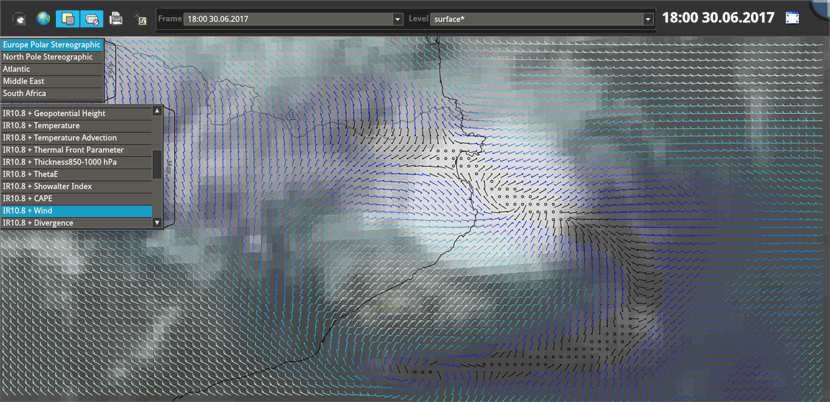
Task: Select IR10.8 + CAPE product
Action: click(76, 199)
